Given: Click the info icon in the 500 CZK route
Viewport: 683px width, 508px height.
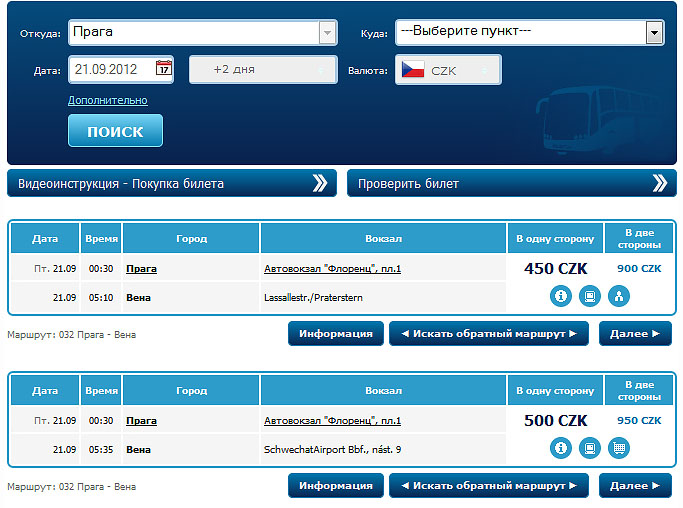Looking at the screenshot, I should pos(561,448).
